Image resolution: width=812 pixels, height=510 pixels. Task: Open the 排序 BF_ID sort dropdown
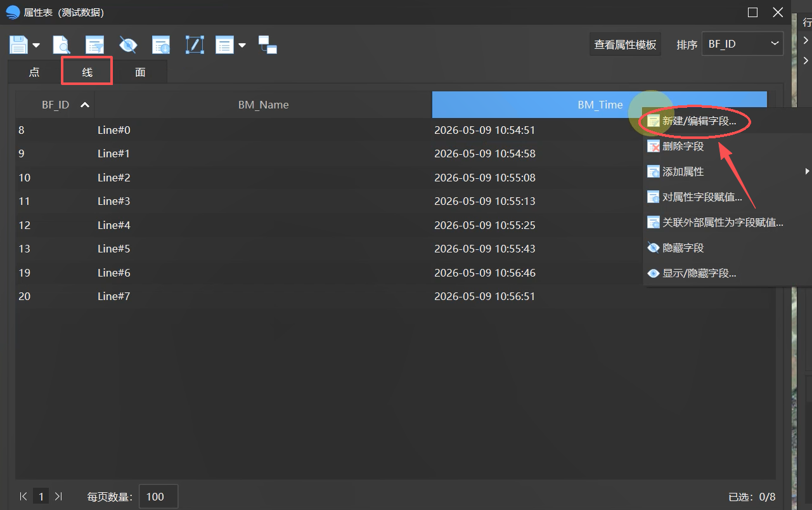(743, 44)
